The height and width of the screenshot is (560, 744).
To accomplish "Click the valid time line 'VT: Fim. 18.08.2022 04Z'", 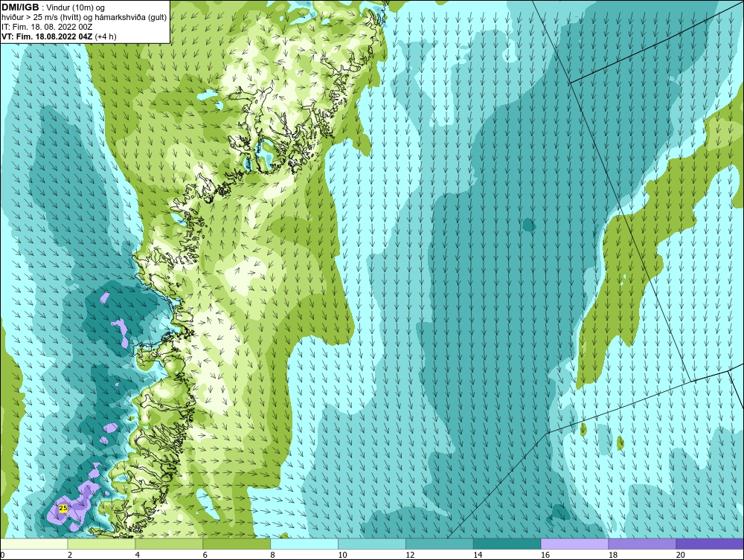I will tap(48, 36).
